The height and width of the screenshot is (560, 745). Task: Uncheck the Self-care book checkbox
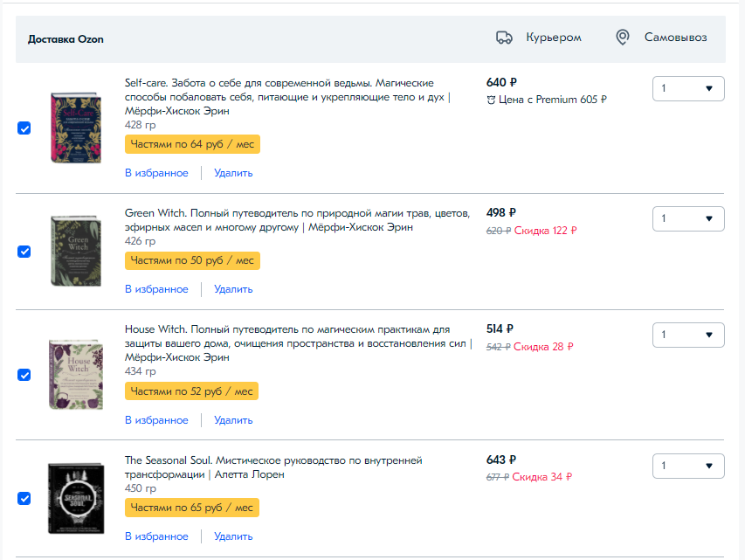[x=24, y=128]
